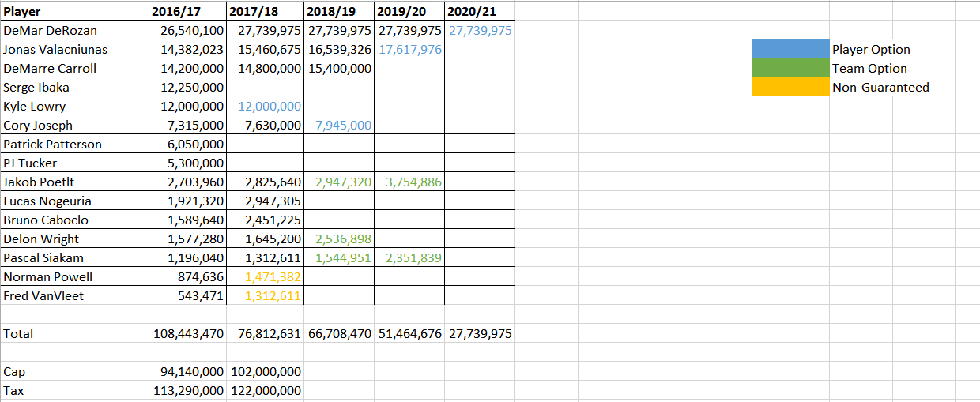
Task: Select Valanciunas' 14,382,023 salary cell
Action: click(x=187, y=49)
